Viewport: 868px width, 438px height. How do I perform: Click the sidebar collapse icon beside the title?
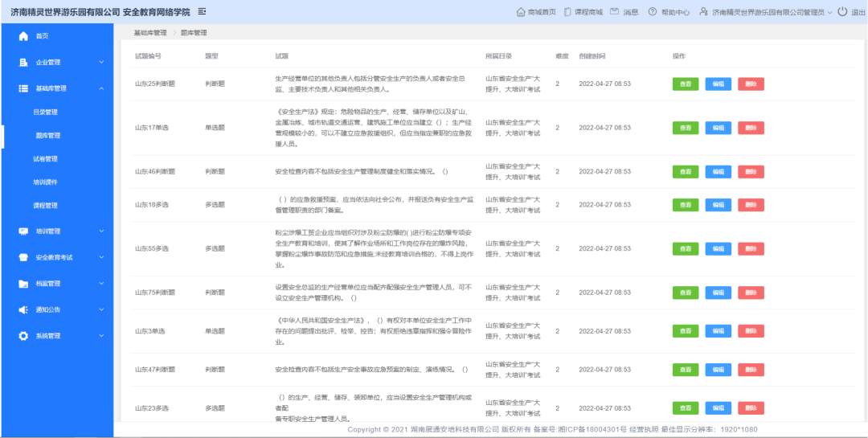point(202,11)
